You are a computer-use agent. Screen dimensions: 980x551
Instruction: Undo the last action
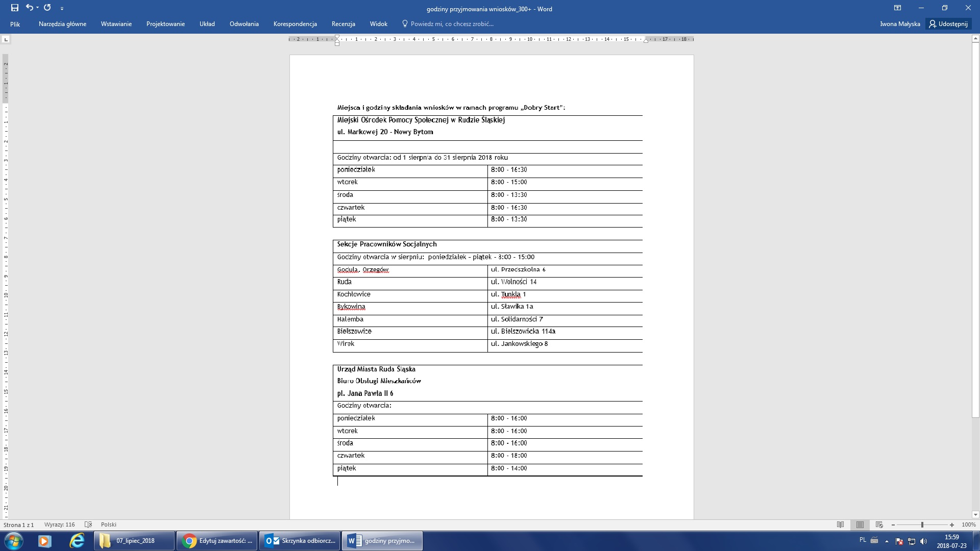tap(29, 8)
